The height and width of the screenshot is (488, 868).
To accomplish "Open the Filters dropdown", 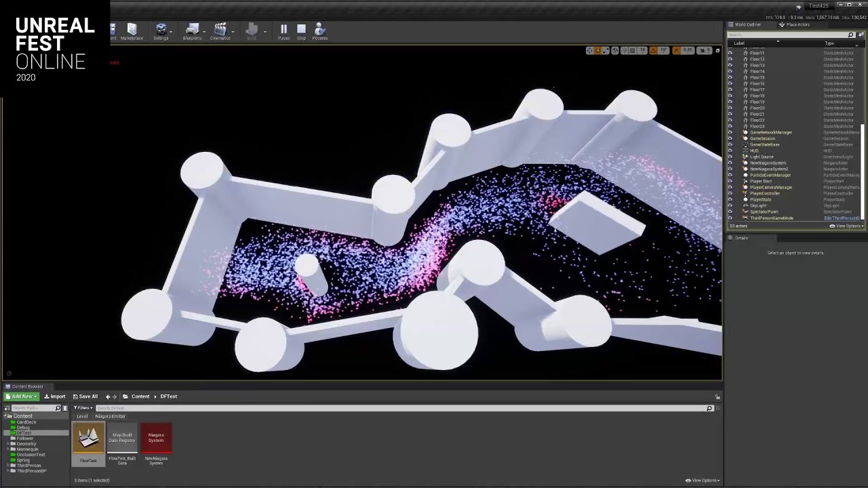I will 83,408.
